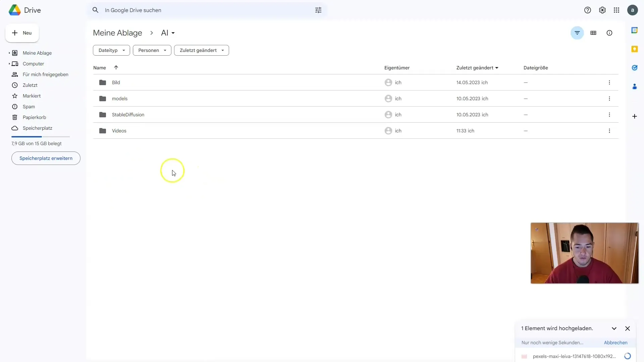Screen dimensions: 644x362
Task: Click the Dateigröße column header
Action: 536,68
